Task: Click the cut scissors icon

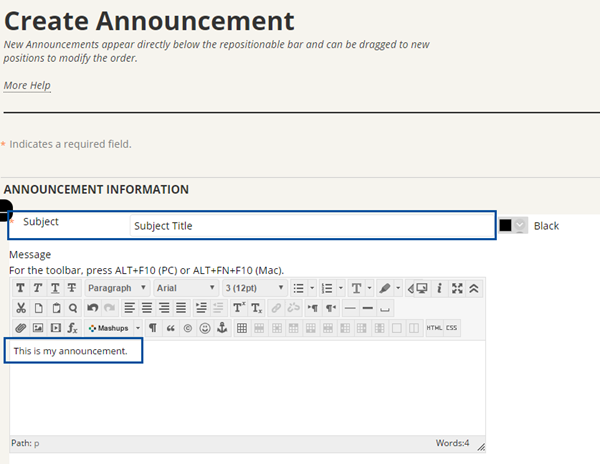Action: pos(21,308)
